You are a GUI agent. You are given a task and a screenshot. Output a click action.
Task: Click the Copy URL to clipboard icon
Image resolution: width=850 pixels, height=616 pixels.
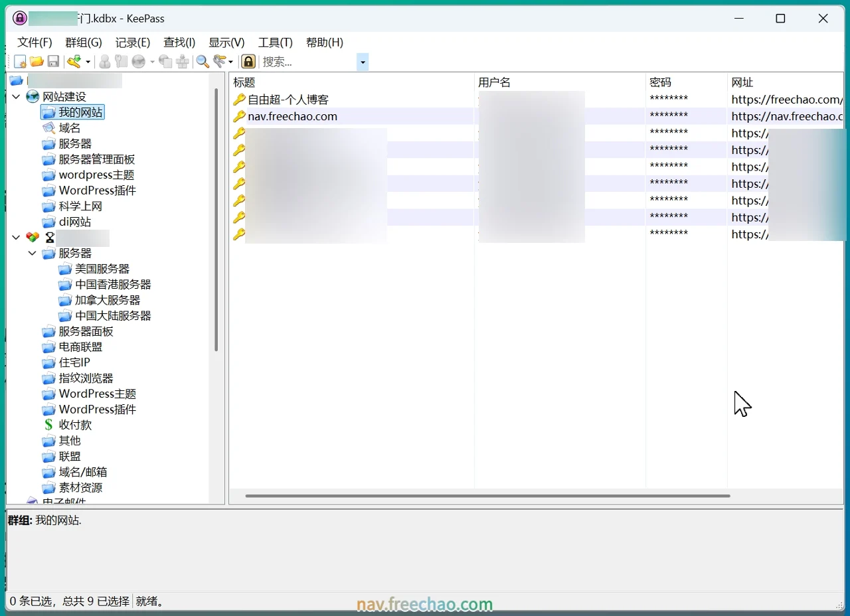pos(165,62)
